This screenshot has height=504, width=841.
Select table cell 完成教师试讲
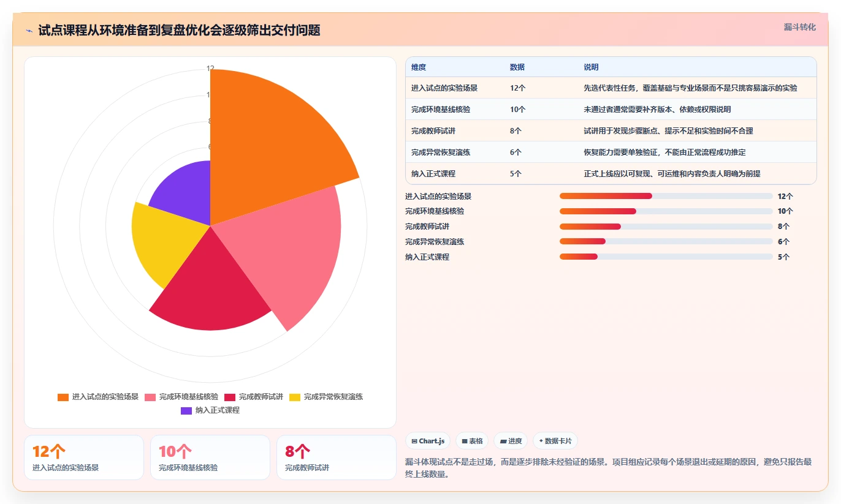point(433,131)
